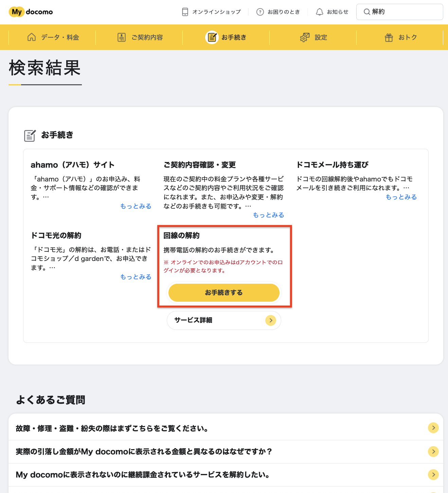Click the 検索結果 page title
Viewport: 448px width, 493px height.
point(45,68)
